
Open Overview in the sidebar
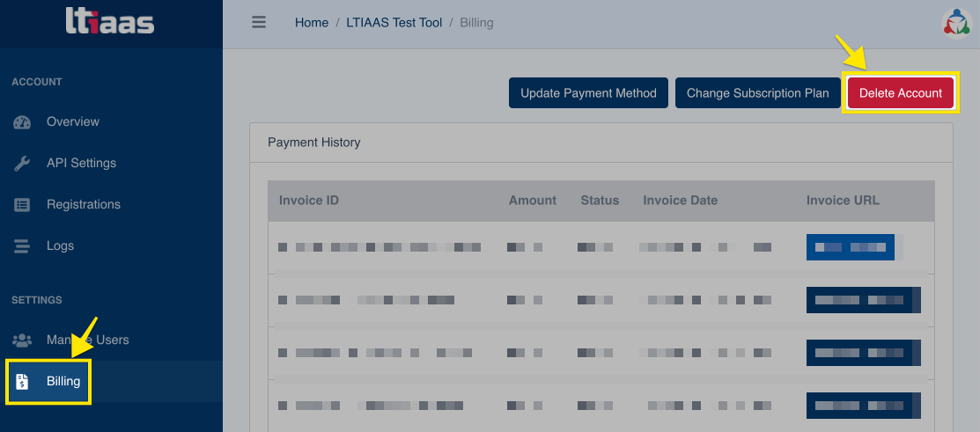coord(73,122)
